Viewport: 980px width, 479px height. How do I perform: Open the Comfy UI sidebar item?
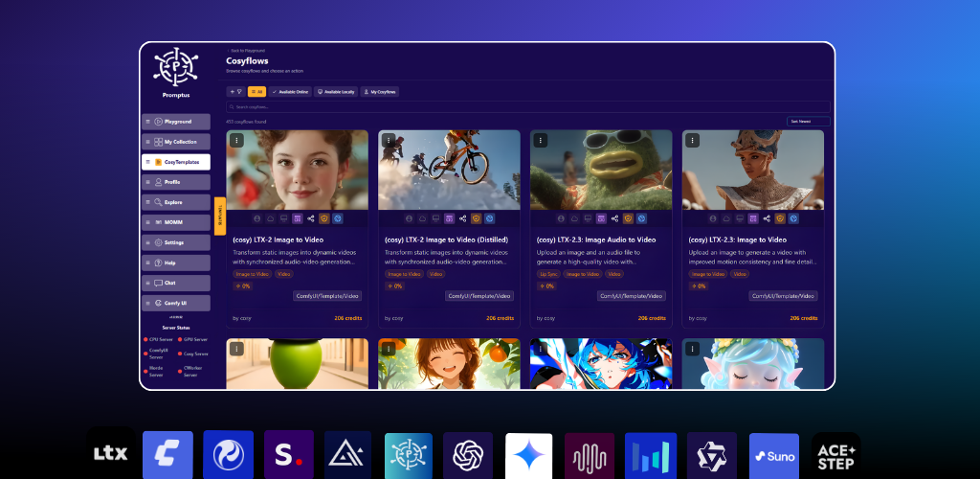point(176,303)
